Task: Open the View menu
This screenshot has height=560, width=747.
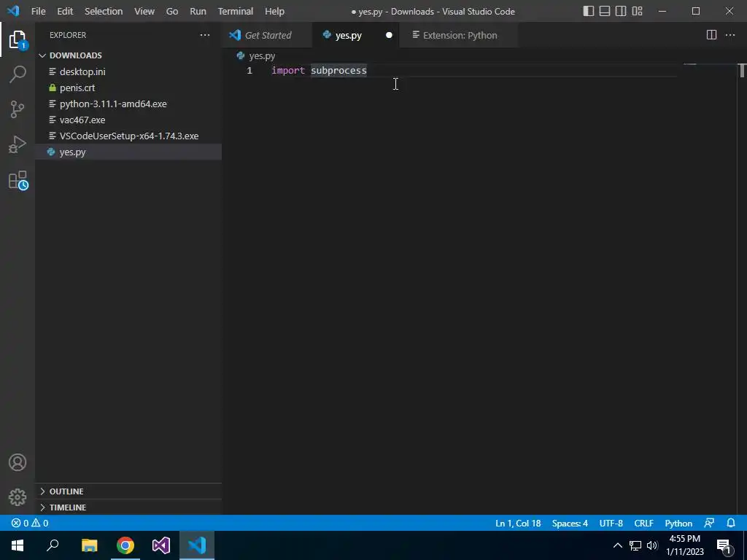Action: [x=144, y=11]
